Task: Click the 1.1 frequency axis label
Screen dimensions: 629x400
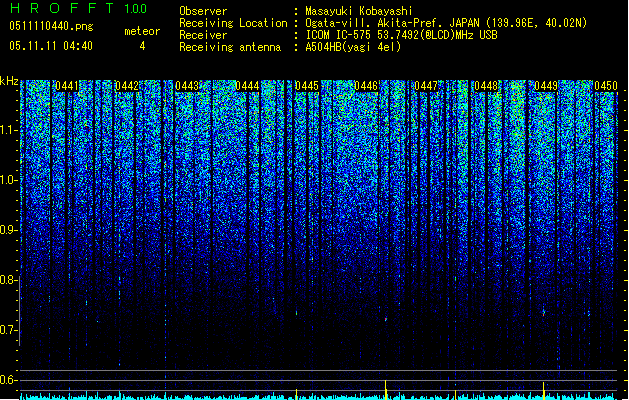Action: [9, 130]
